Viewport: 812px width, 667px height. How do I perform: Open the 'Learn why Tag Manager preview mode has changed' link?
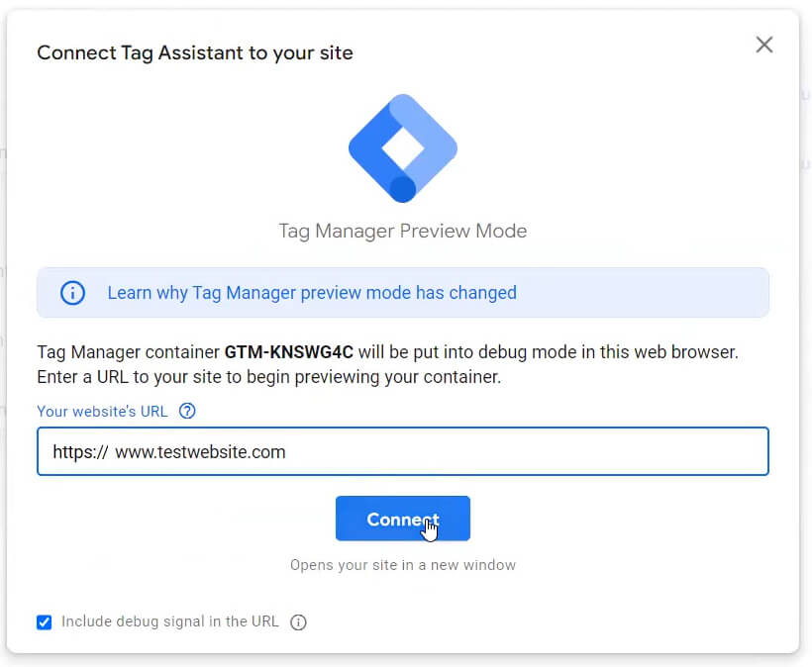(x=312, y=293)
